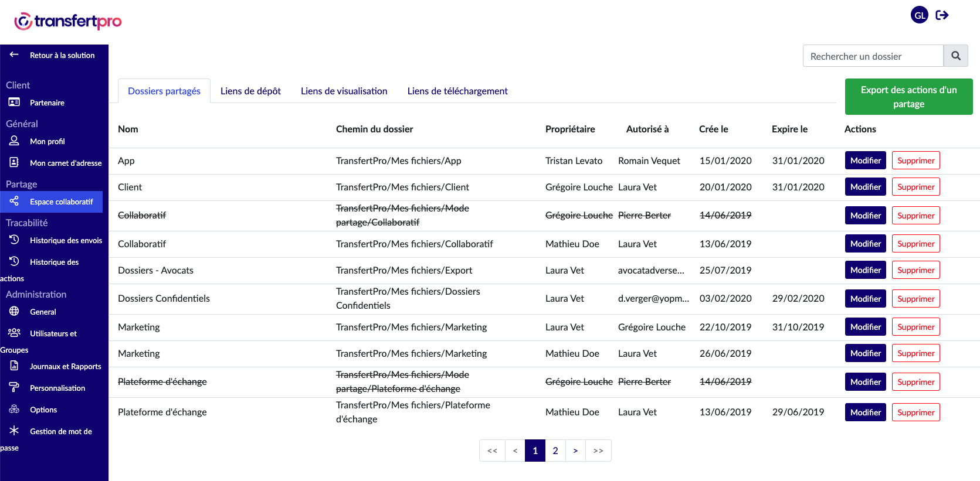Select Retour à la solution
The width and height of the screenshot is (980, 481).
[62, 55]
